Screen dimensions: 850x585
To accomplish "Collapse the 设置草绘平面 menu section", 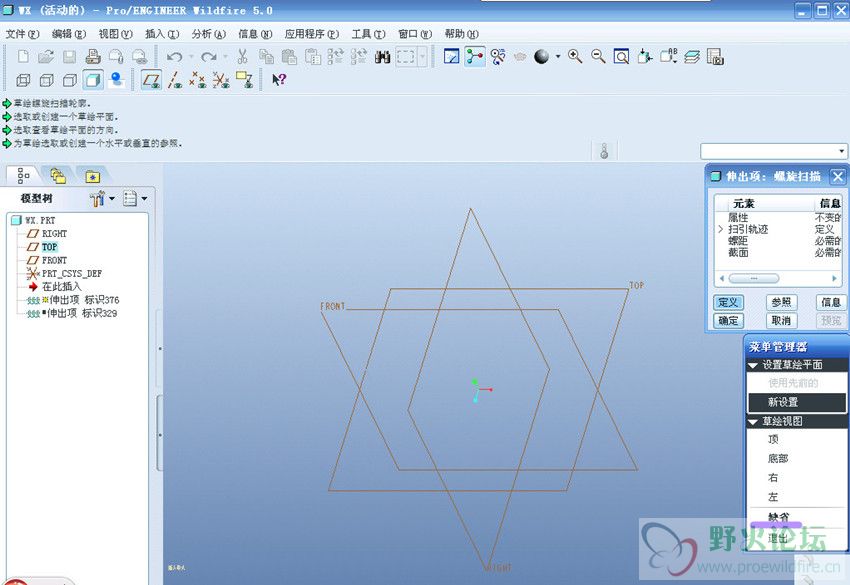I will tap(753, 365).
